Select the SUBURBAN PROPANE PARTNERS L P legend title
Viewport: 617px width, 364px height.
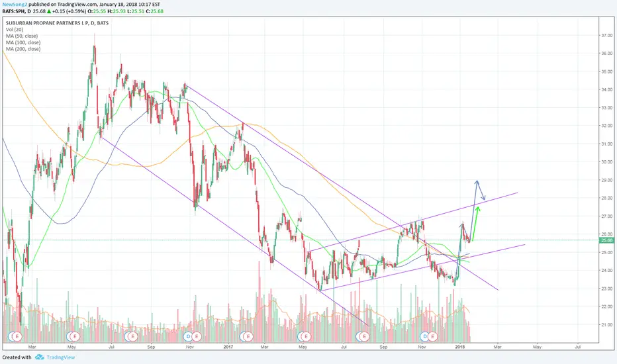point(57,23)
